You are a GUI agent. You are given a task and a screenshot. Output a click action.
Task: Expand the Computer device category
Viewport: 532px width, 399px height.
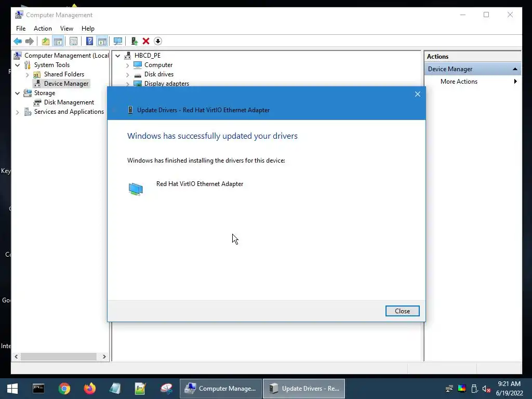coord(128,65)
